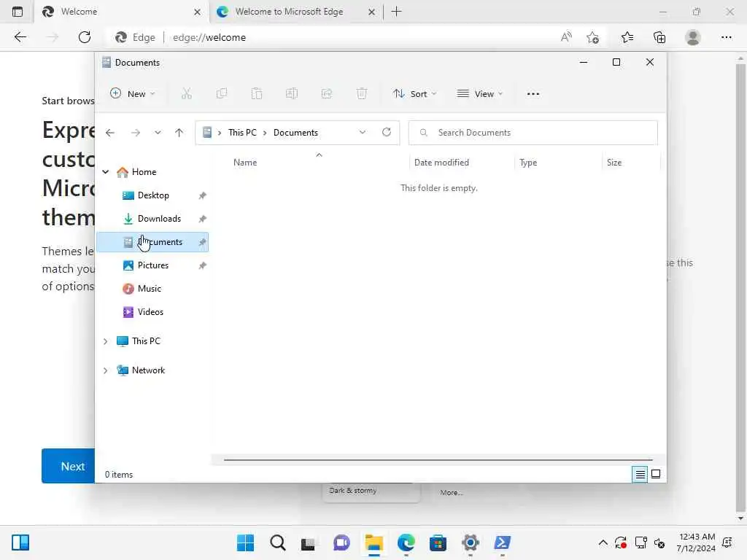Switch to the Welcome tab in Edge
747x560 pixels.
point(122,12)
